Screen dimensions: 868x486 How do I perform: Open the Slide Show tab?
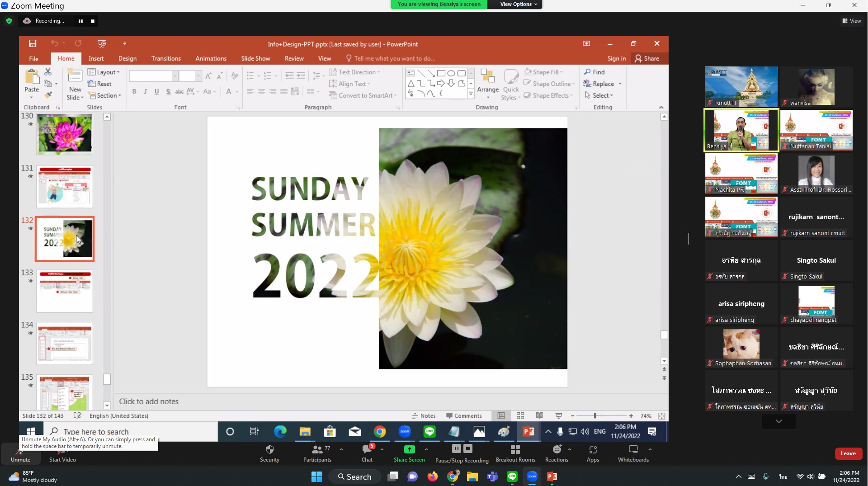click(x=255, y=59)
